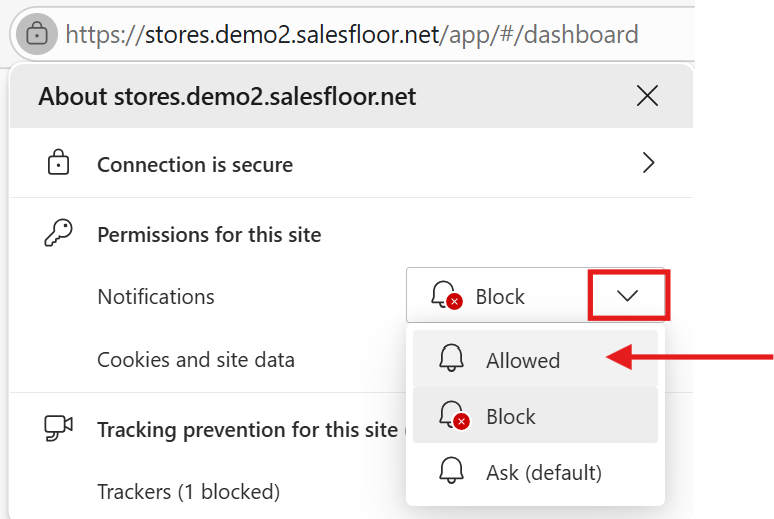Select Allowed in notifications dropdown
The width and height of the screenshot is (774, 519).
(523, 360)
